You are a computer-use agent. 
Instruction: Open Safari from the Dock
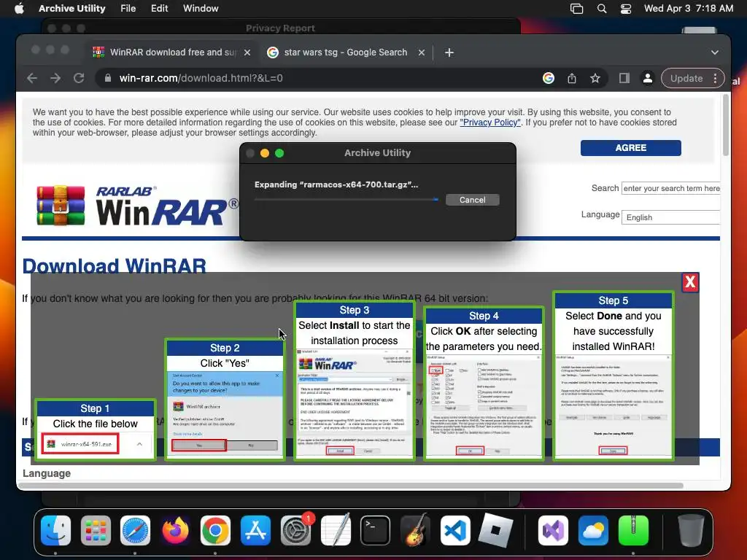(x=135, y=530)
